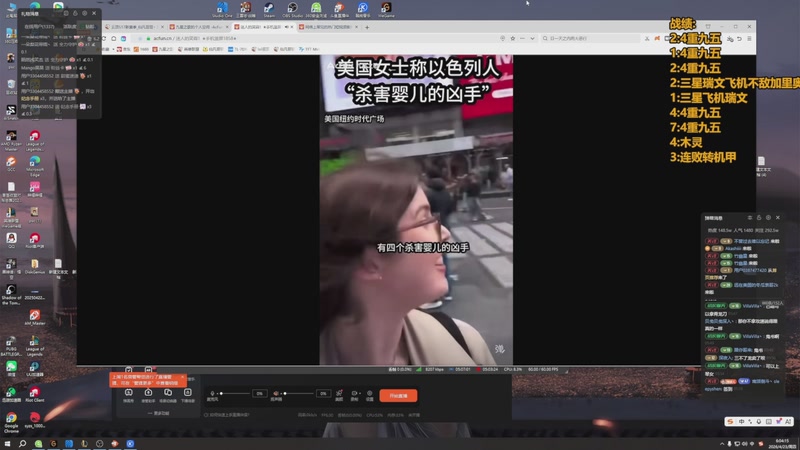Click the microphone icon in streaming tool
The image size is (800, 450).
(212, 394)
